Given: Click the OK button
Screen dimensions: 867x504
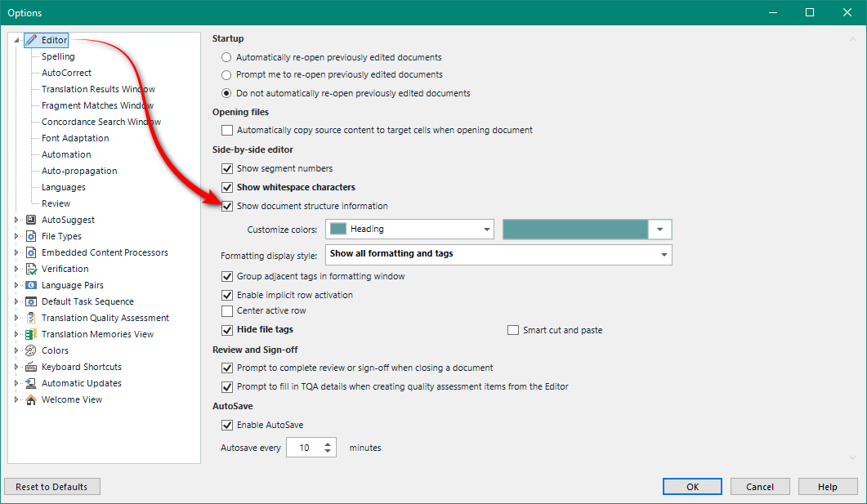Looking at the screenshot, I should [692, 487].
